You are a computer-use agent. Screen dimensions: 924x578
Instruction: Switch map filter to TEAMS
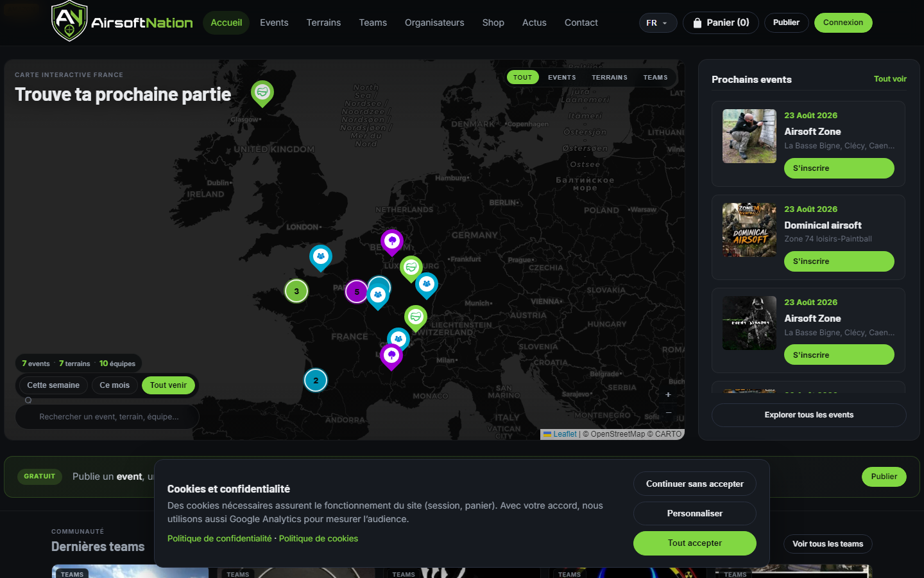[x=656, y=77]
